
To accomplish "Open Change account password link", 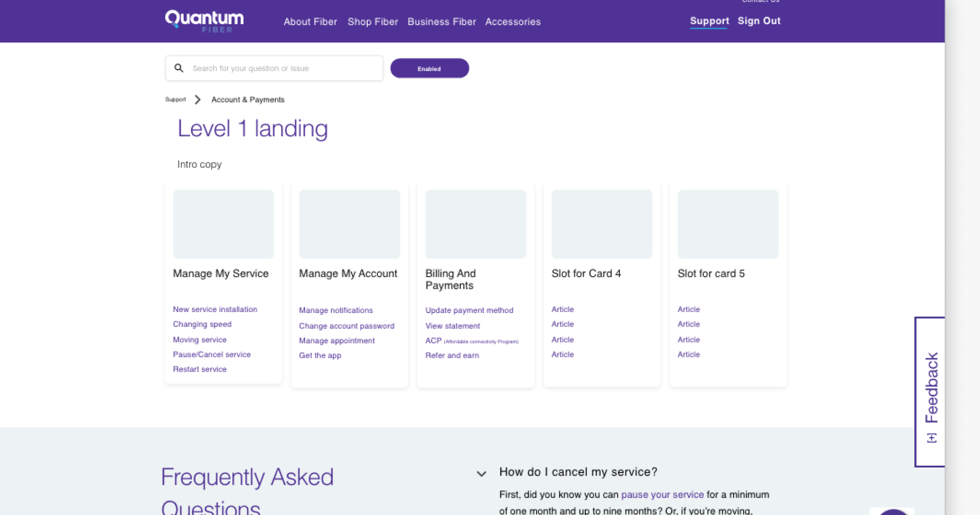I will click(x=347, y=326).
